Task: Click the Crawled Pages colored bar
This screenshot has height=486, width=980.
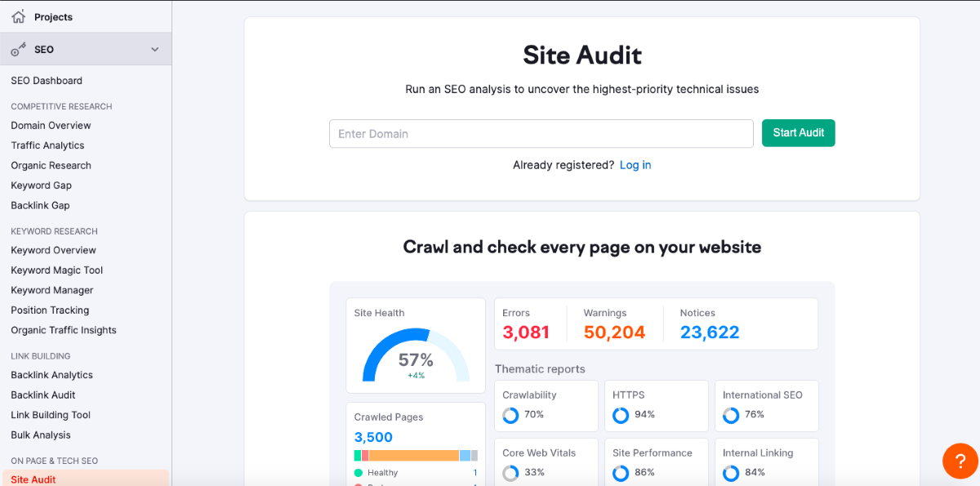Action: (416, 456)
